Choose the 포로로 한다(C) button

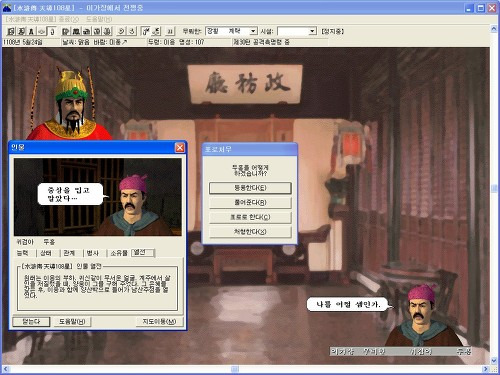click(x=250, y=217)
